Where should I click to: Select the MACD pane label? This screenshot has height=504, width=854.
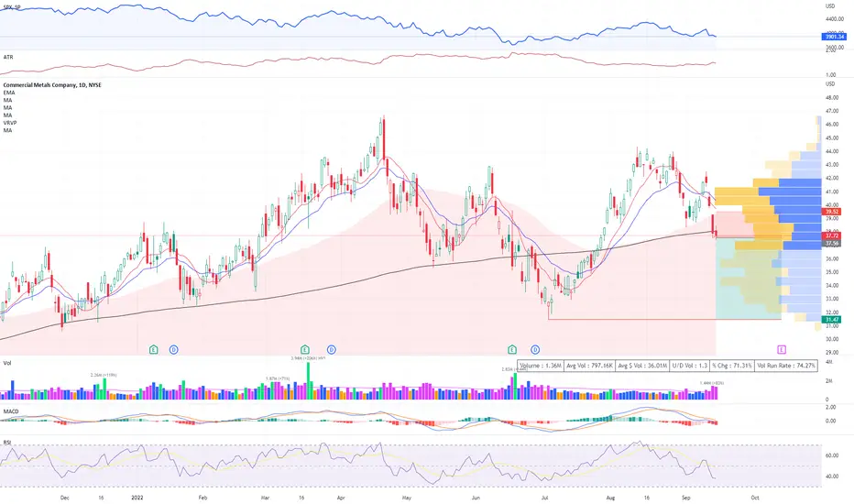11,411
